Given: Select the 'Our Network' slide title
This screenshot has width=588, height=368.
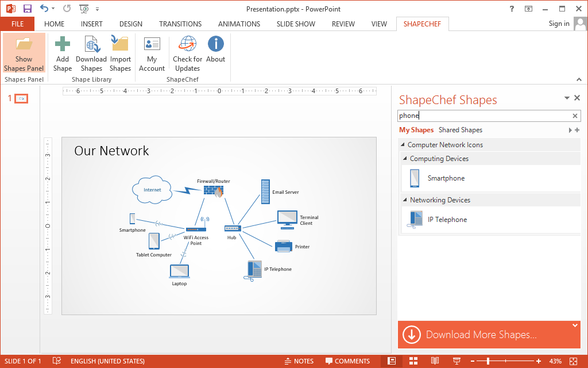Looking at the screenshot, I should (111, 151).
